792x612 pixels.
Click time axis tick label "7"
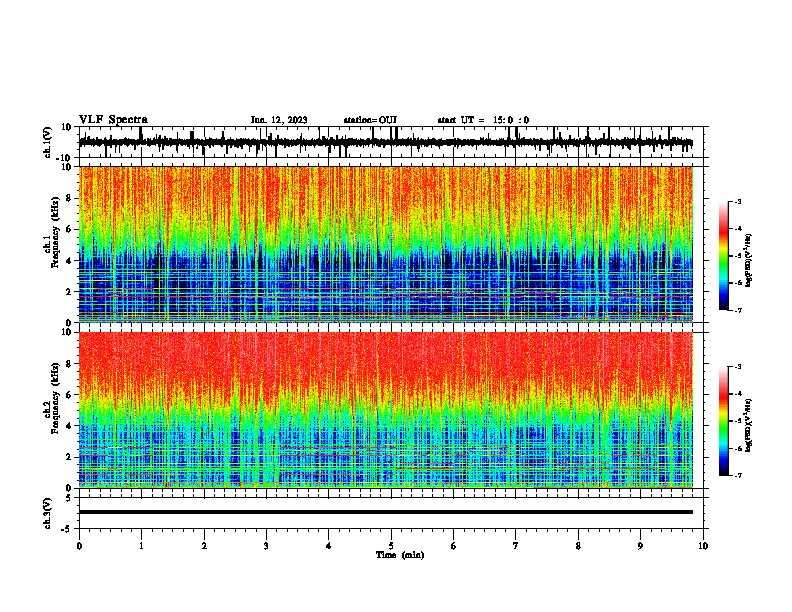click(516, 546)
